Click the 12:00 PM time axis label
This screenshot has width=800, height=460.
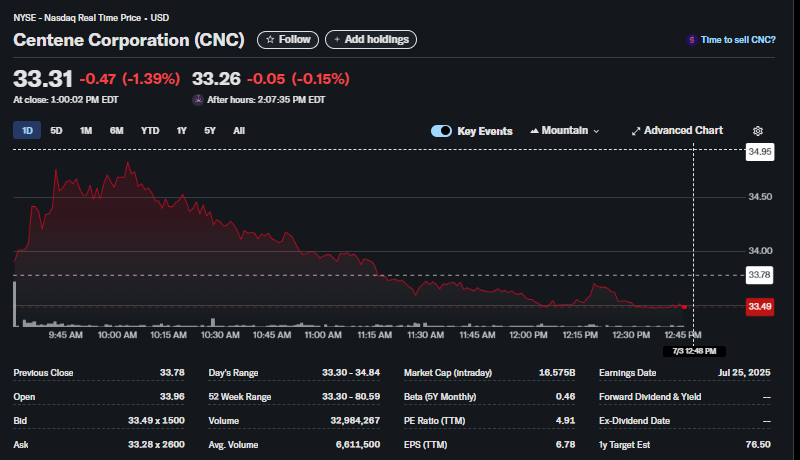click(529, 335)
